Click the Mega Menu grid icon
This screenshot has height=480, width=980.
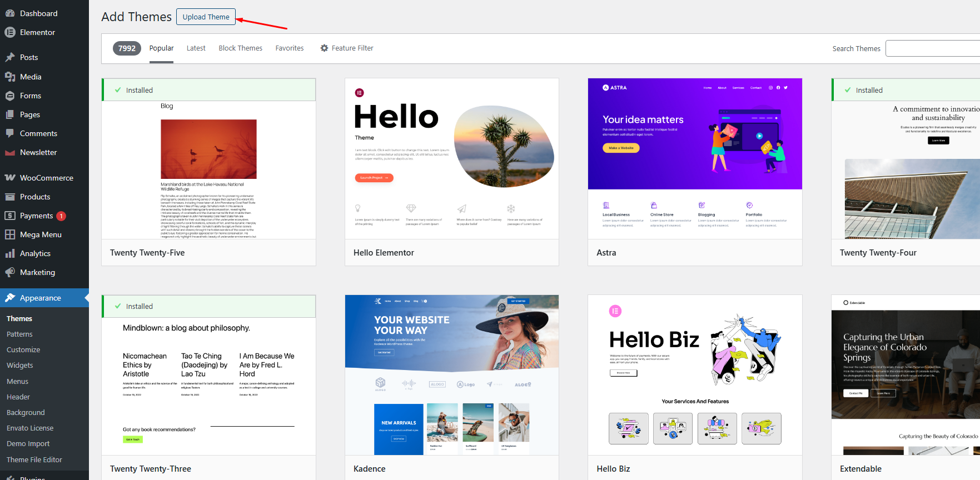(10, 234)
